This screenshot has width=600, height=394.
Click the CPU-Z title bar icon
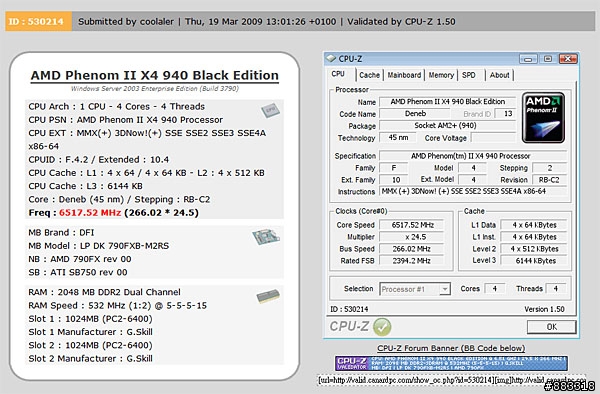(330, 59)
